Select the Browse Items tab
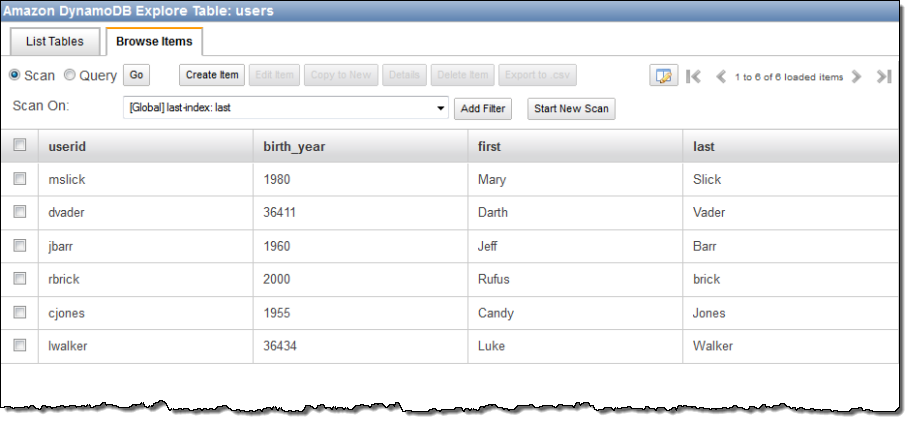This screenshot has width=910, height=422. [x=154, y=42]
